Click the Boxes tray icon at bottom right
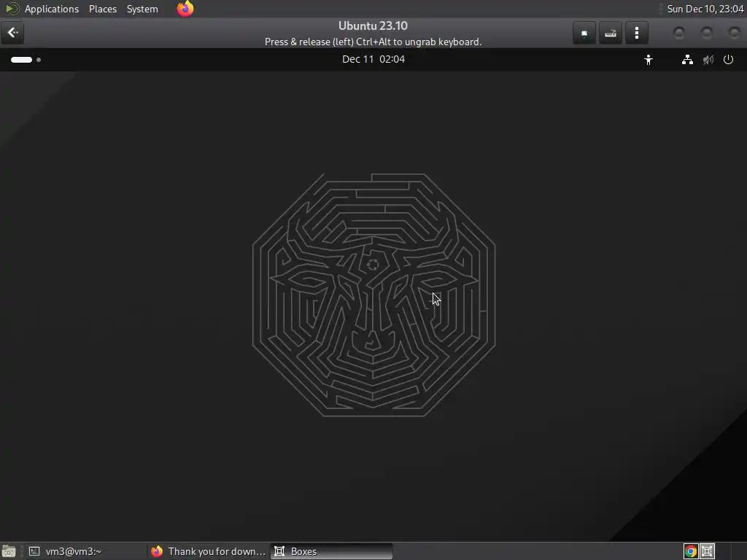The width and height of the screenshot is (747, 560). click(707, 551)
